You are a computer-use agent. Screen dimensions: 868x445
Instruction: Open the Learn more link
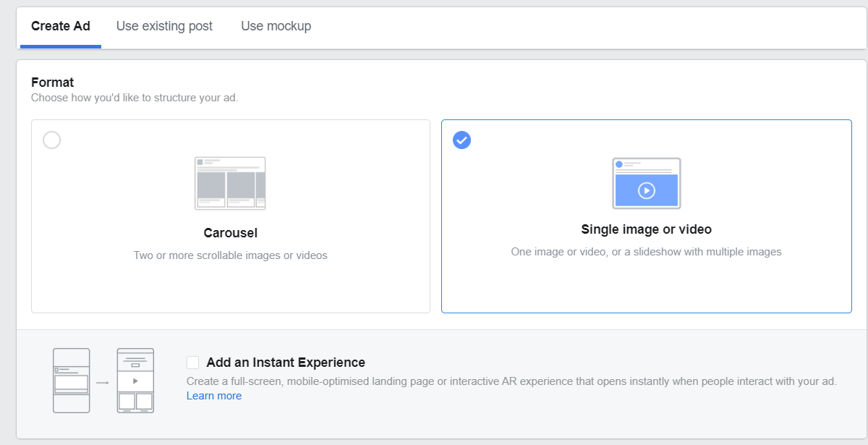pyautogui.click(x=214, y=396)
